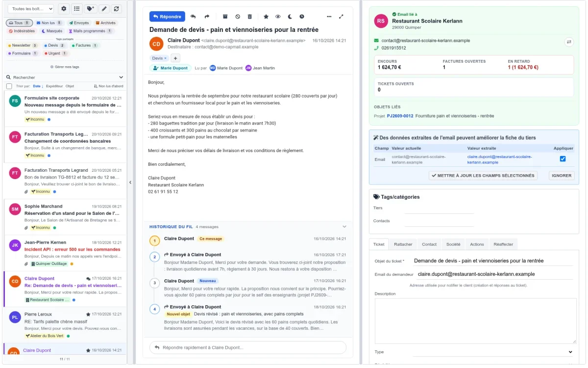Image resolution: width=588 pixels, height=368 pixels.
Task: Filter by Non lus messages
Action: point(49,23)
